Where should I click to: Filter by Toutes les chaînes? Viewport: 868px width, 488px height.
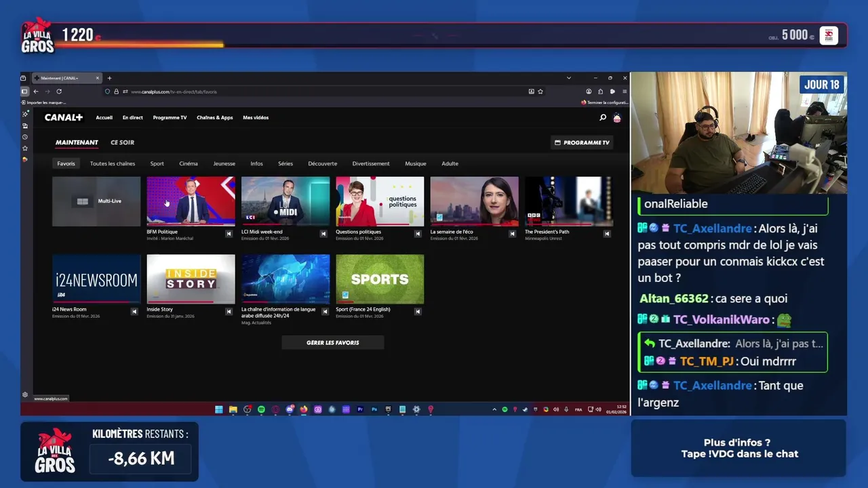click(x=113, y=163)
